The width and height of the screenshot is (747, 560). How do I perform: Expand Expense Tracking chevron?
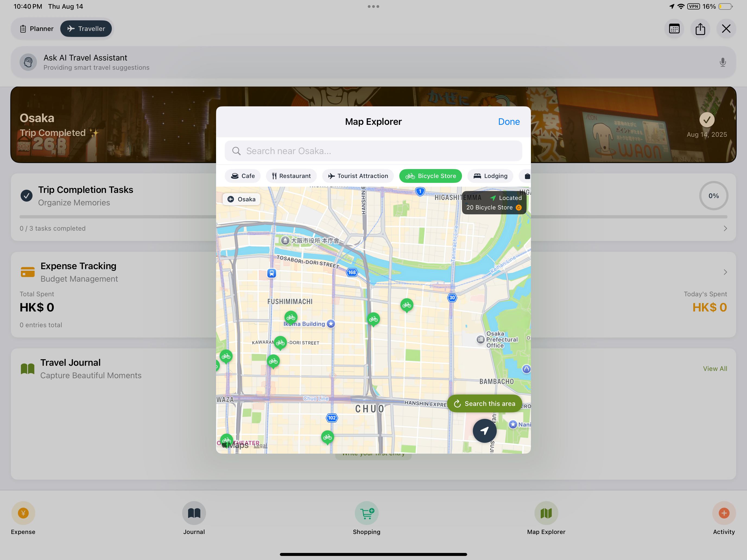click(x=725, y=272)
